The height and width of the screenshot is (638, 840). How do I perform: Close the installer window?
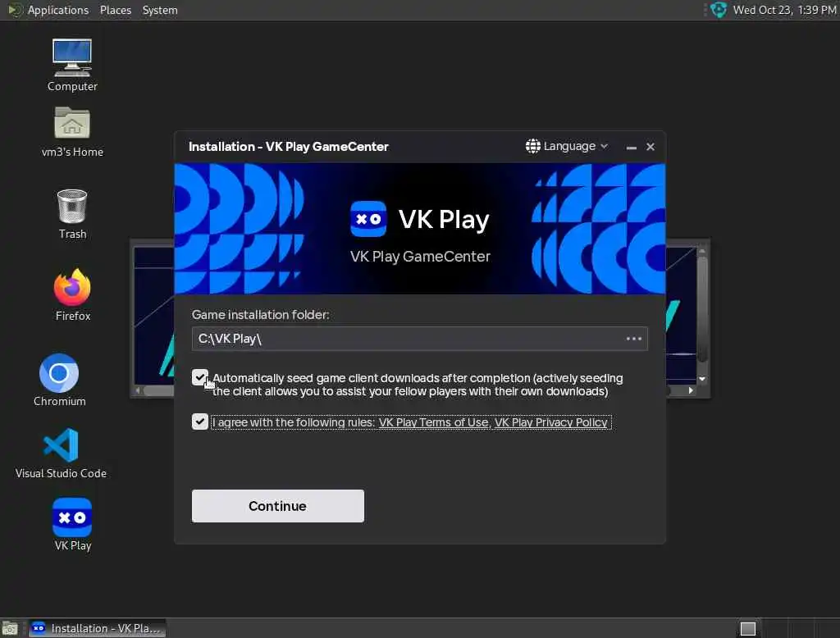tap(651, 147)
